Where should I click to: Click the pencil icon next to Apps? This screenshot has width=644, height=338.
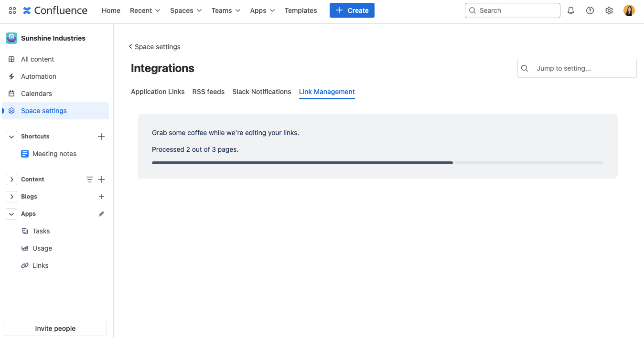pyautogui.click(x=101, y=213)
